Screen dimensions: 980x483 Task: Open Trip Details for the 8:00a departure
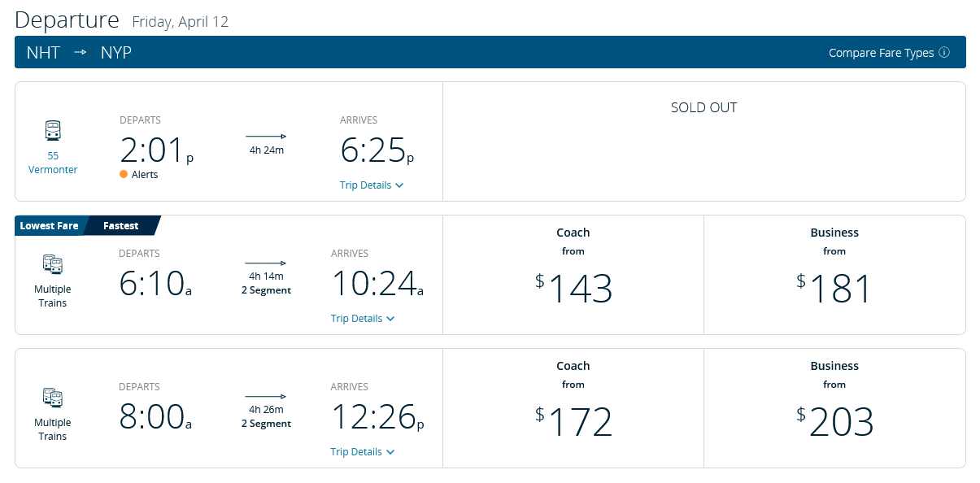pyautogui.click(x=363, y=452)
